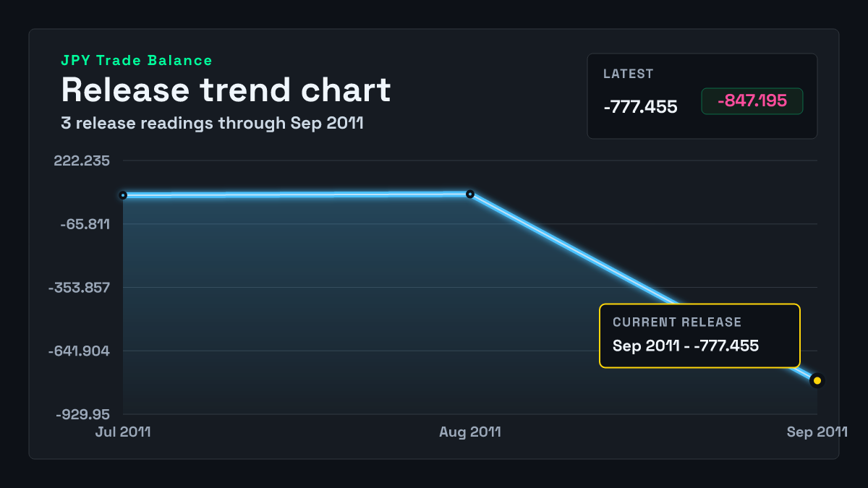Click the Aug 2011 data point marker
This screenshot has width=868, height=488.
click(x=470, y=194)
